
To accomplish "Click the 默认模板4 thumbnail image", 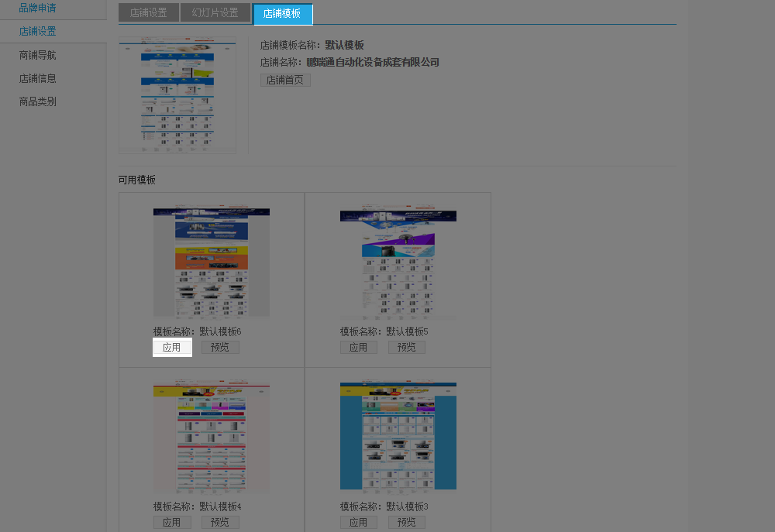I will (x=212, y=437).
